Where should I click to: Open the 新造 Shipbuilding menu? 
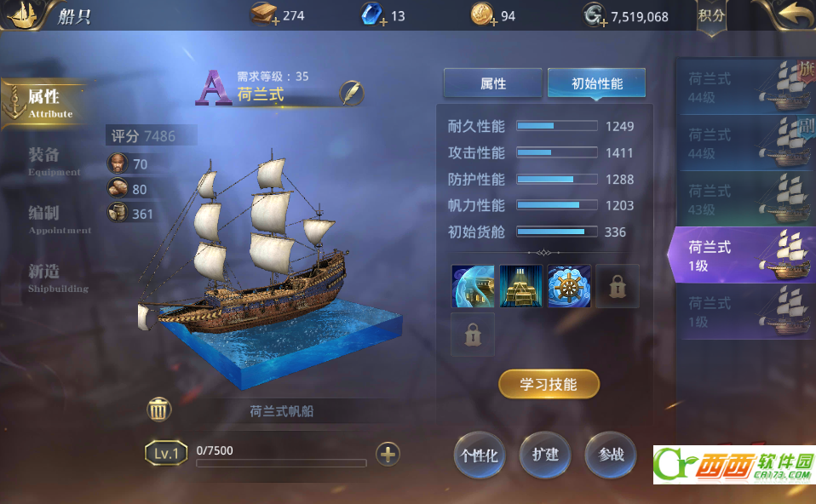(55, 278)
